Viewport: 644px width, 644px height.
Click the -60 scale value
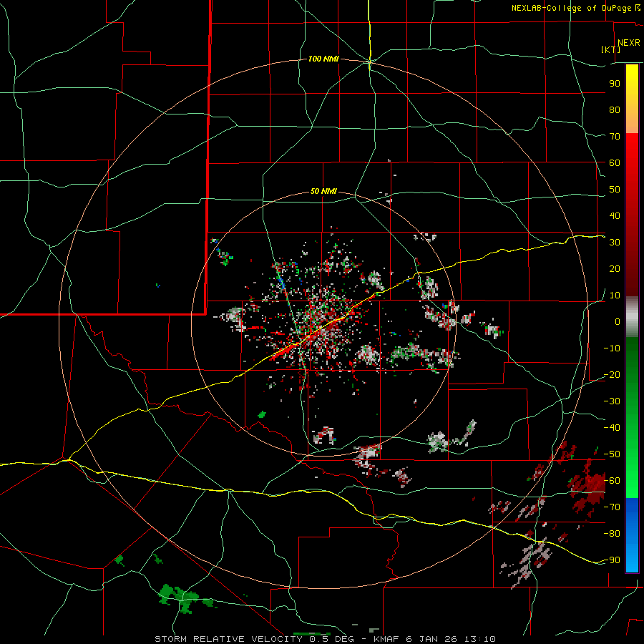(x=612, y=481)
